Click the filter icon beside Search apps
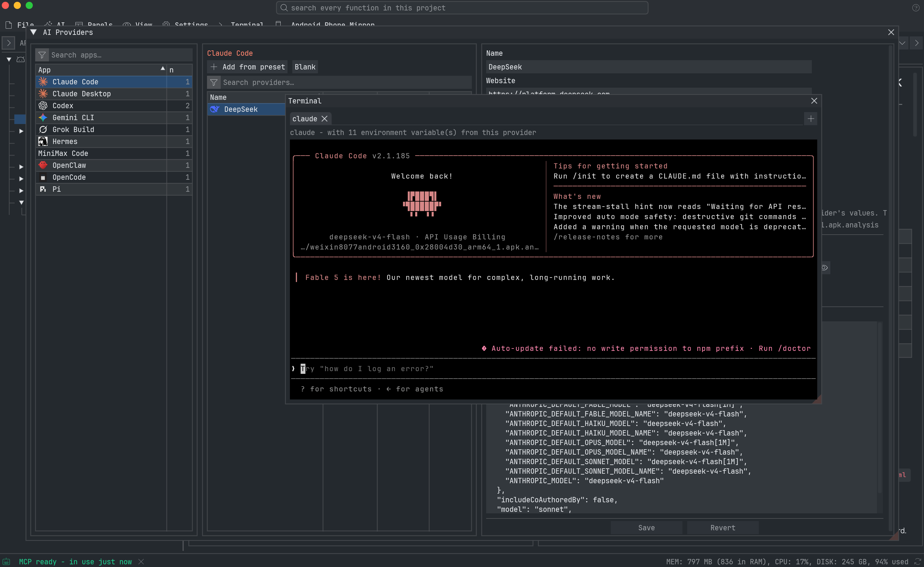 42,55
